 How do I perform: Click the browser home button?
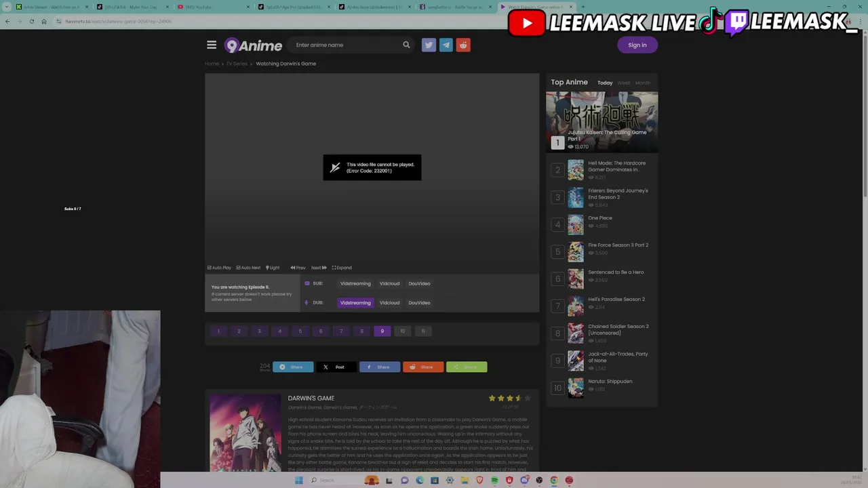[44, 22]
